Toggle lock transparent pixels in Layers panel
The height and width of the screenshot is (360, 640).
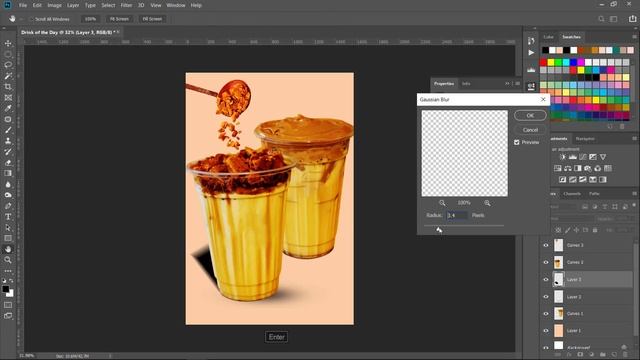[x=558, y=230]
